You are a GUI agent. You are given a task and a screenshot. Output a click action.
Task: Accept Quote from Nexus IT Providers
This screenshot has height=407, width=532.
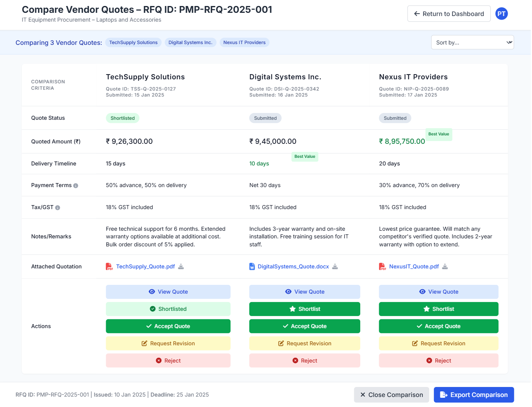click(x=439, y=326)
